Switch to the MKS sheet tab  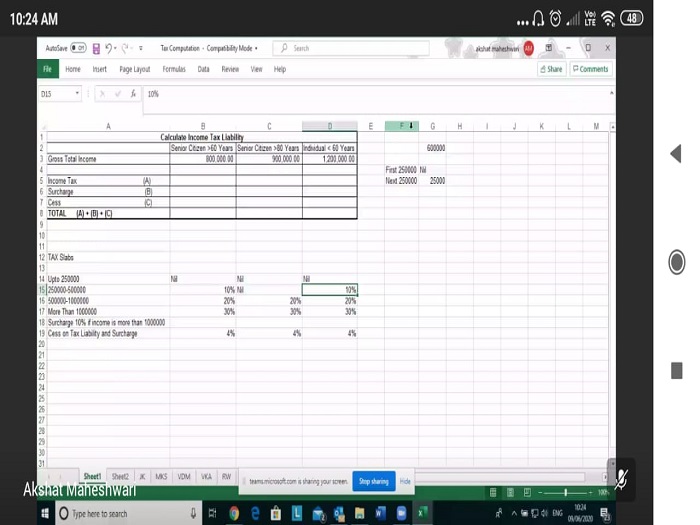coord(161,476)
